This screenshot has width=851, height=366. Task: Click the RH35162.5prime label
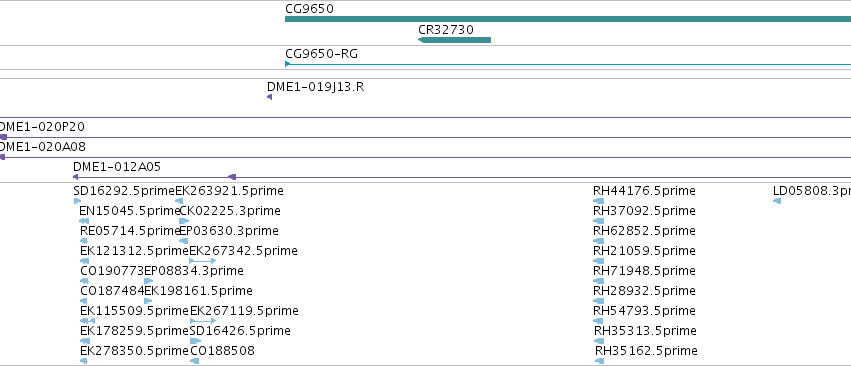click(x=646, y=351)
